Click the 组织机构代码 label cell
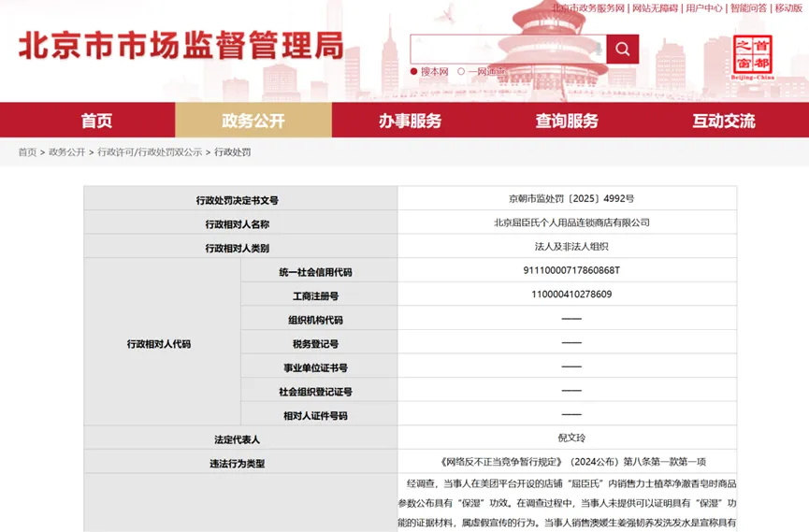 pos(319,318)
